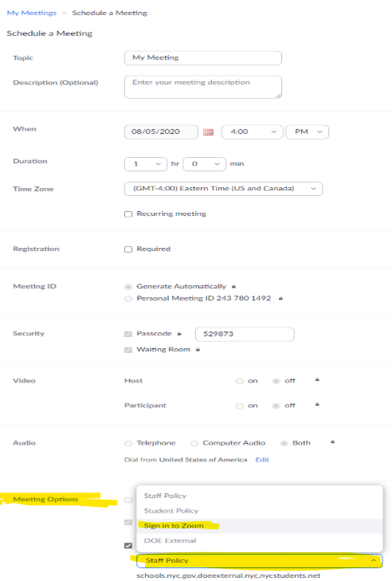Choose Telephone audio option

128,443
